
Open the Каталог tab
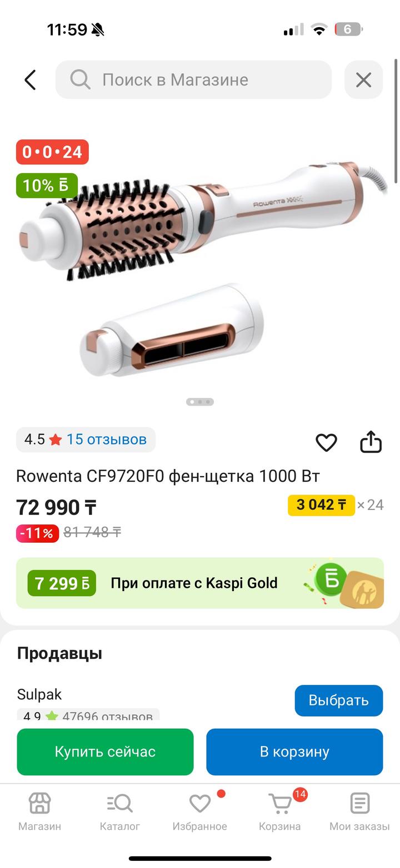pos(119,811)
